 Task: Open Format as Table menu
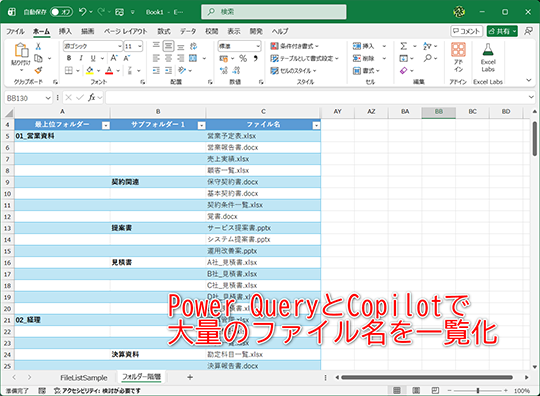(304, 58)
